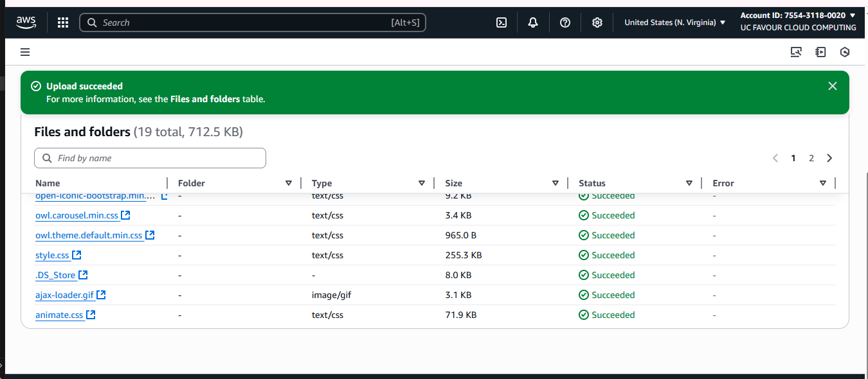This screenshot has width=868, height=379.
Task: Click external-link icon beside owl.theme.default.min.css
Action: pyautogui.click(x=150, y=235)
